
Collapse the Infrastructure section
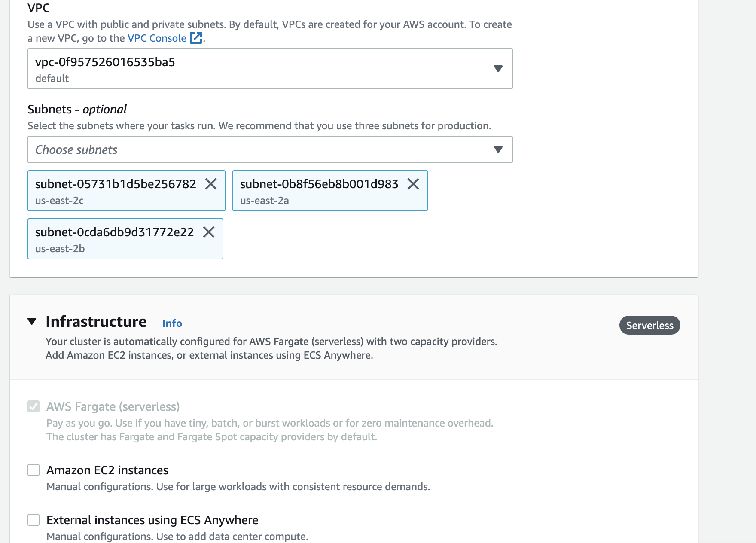tap(32, 321)
